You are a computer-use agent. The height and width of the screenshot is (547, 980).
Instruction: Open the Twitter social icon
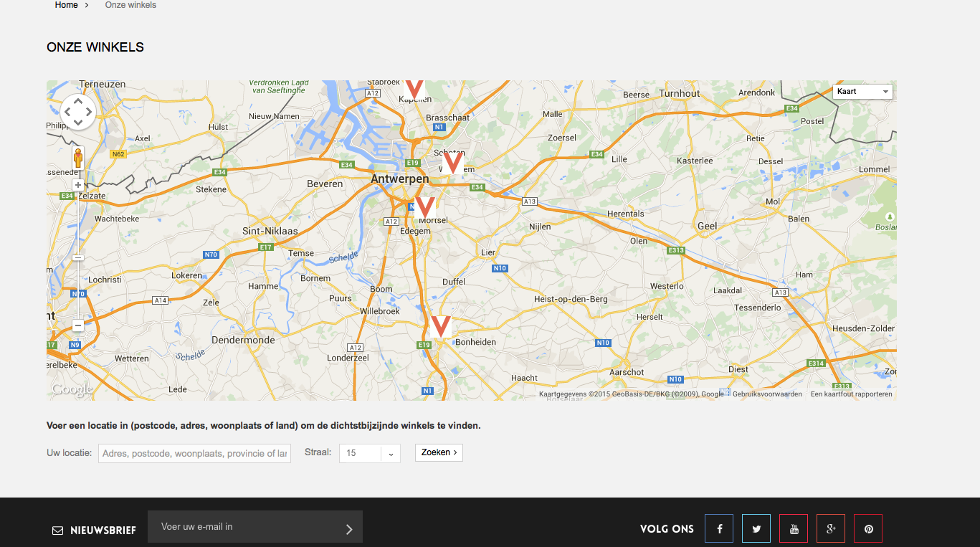pyautogui.click(x=756, y=528)
